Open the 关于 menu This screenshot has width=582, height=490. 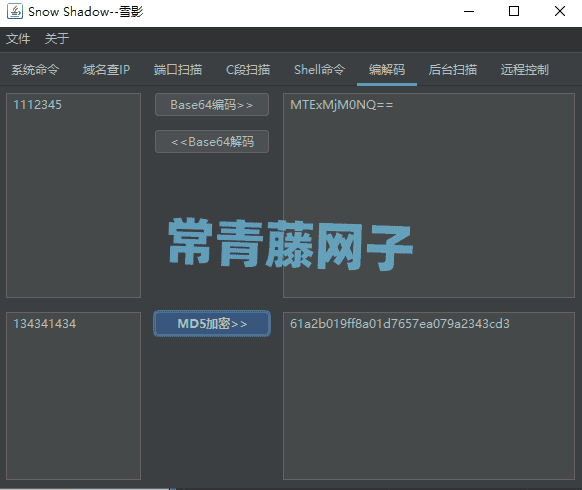57,39
